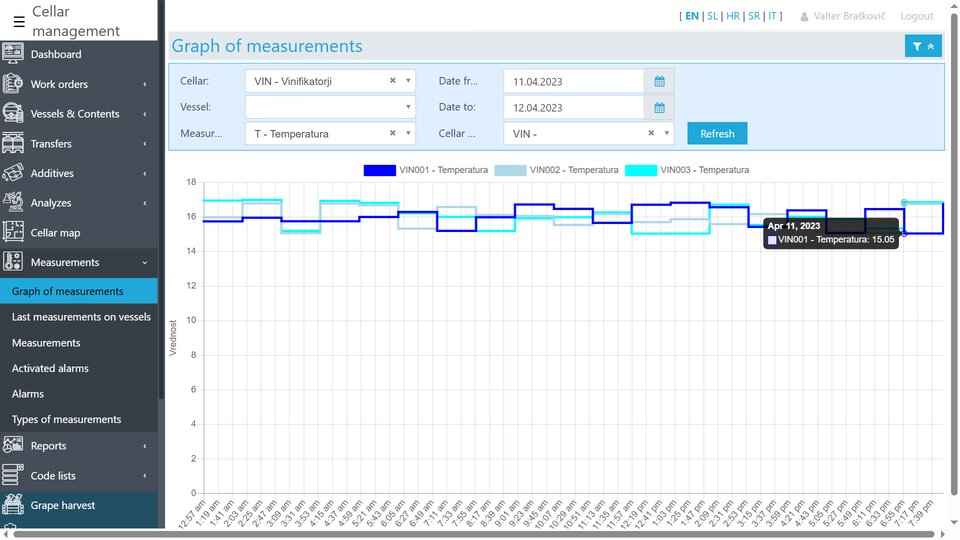The image size is (960, 540).
Task: Open calendar picker for Date from
Action: tap(660, 81)
